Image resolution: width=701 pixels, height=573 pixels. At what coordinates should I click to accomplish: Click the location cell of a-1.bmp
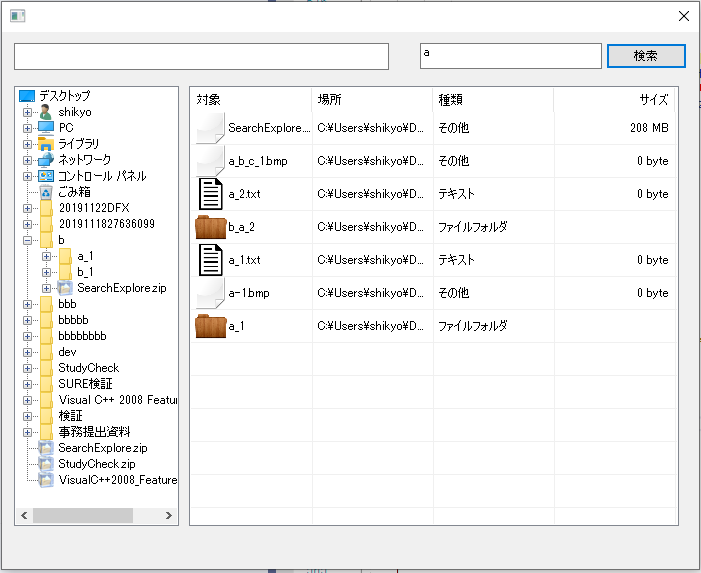pyautogui.click(x=371, y=293)
